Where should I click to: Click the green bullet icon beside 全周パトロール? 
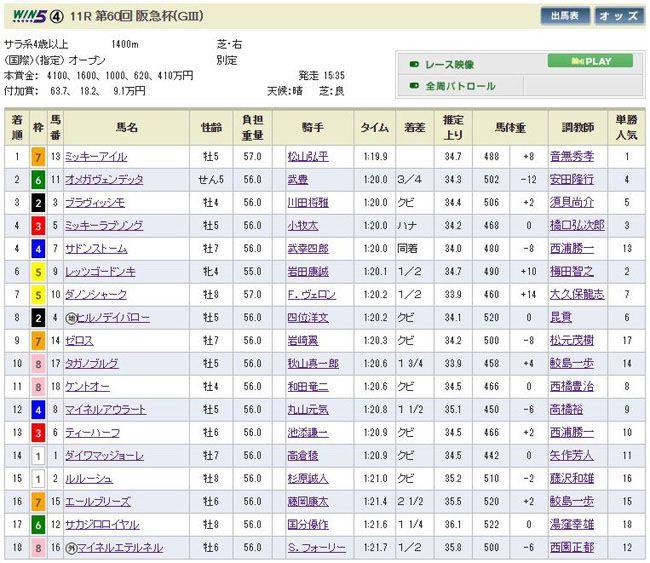pos(415,86)
